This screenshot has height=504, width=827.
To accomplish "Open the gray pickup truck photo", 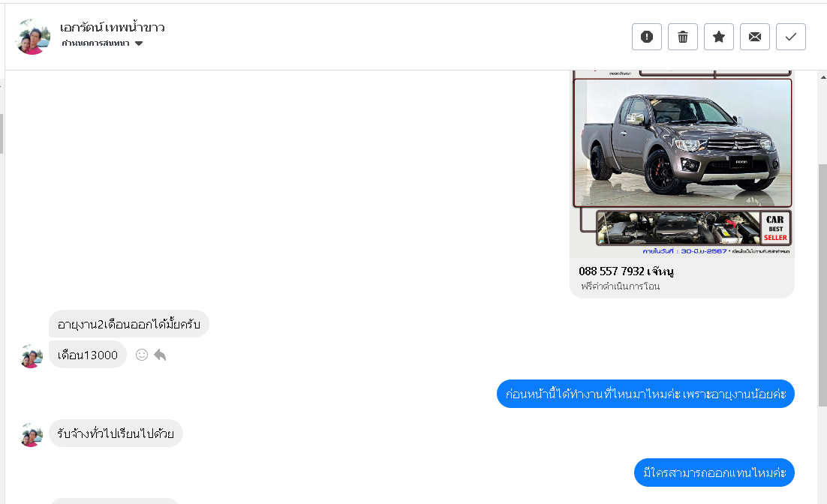I will click(682, 142).
